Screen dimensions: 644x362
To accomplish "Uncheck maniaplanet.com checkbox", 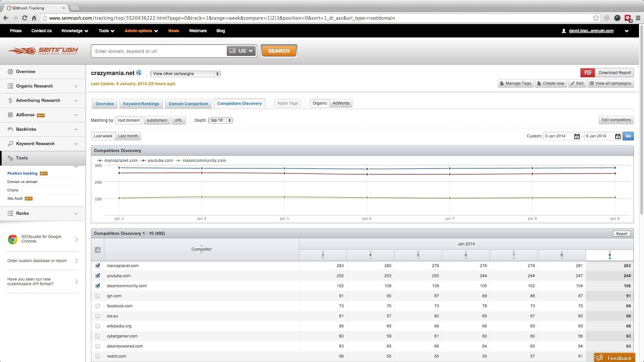I will coord(98,265).
